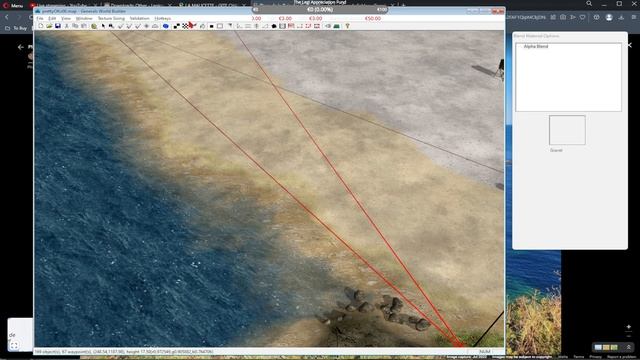Open the Edit menu in World Builder
The image size is (640, 360).
[52, 18]
